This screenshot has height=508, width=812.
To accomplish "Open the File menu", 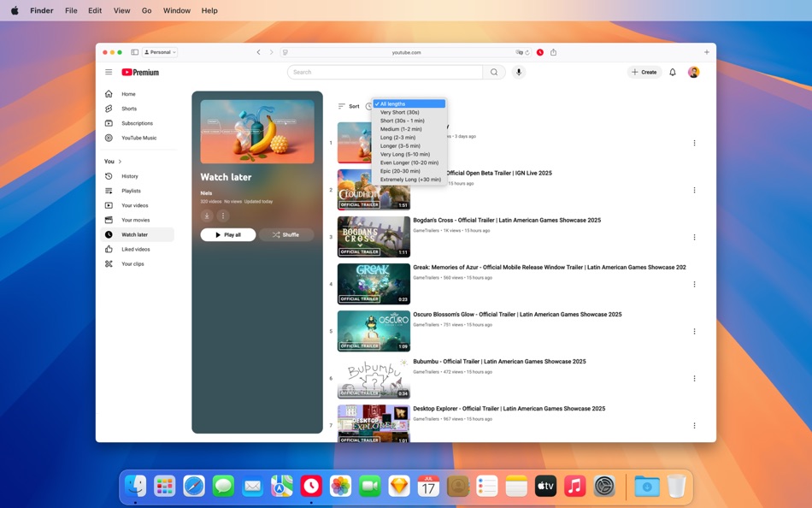I will [71, 10].
